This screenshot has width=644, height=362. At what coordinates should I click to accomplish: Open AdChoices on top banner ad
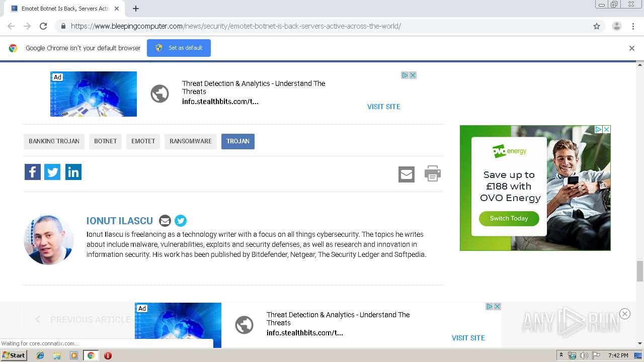click(405, 75)
